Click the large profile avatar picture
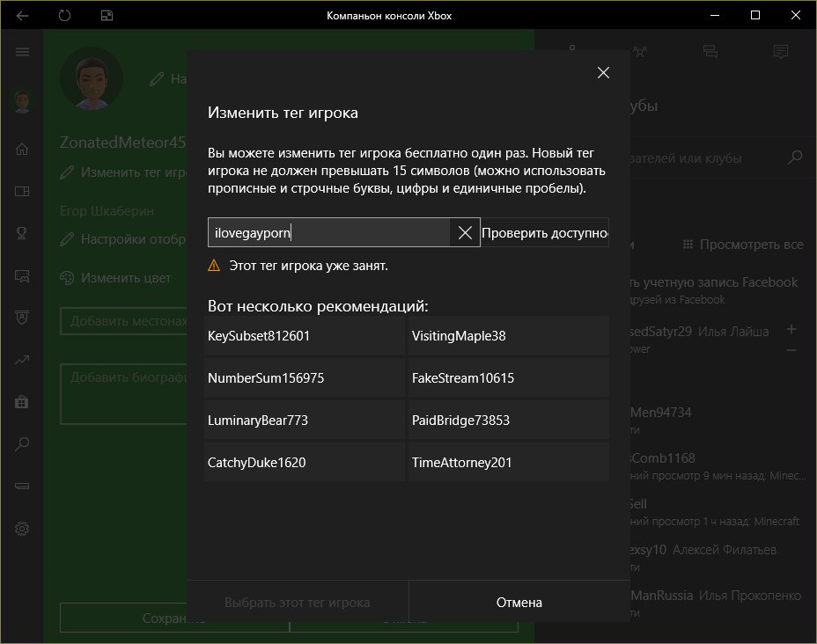Image resolution: width=817 pixels, height=644 pixels. (92, 79)
